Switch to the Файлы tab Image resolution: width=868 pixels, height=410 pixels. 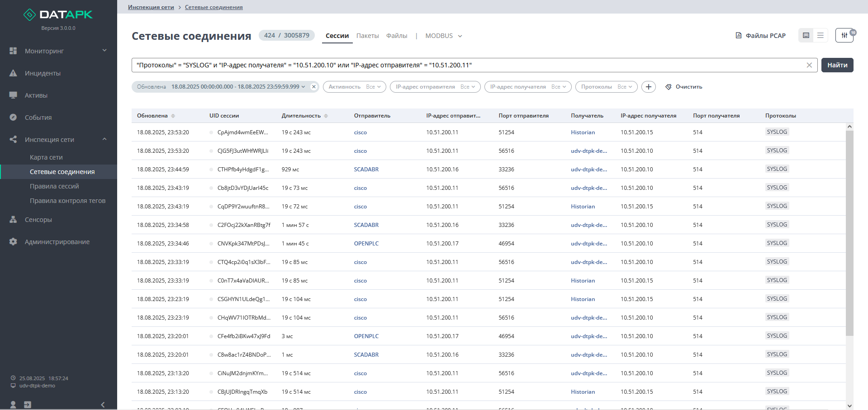point(397,36)
